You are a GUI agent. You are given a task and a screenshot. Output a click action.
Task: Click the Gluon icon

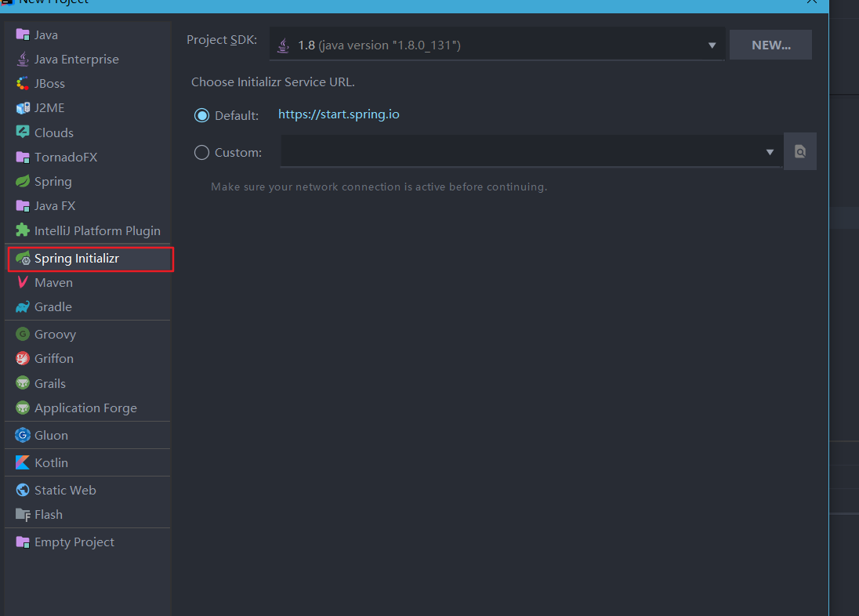23,435
